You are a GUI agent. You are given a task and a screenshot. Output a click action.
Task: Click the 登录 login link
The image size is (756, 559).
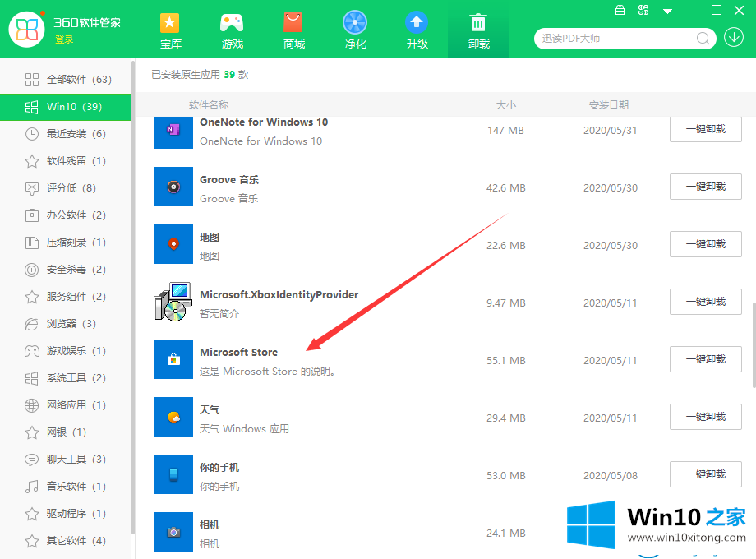tap(64, 39)
